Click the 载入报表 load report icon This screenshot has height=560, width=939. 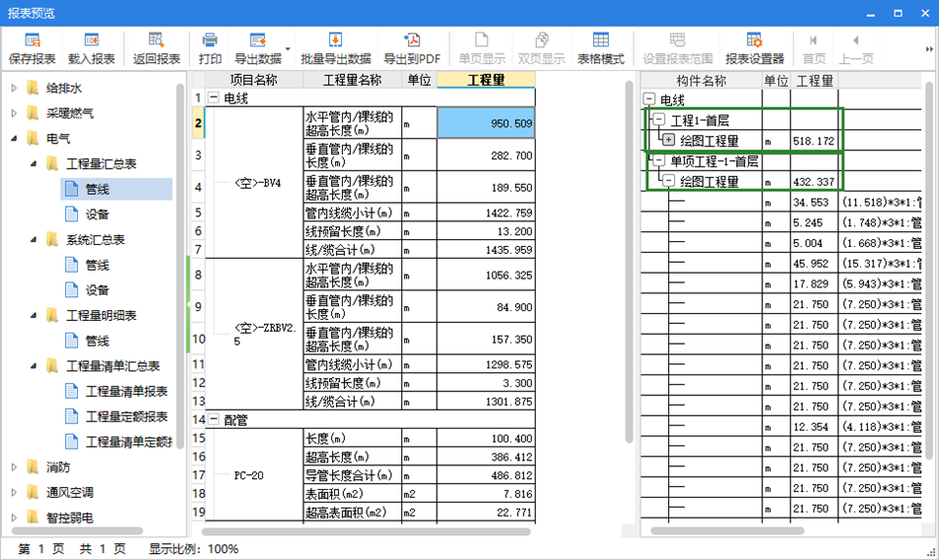[x=91, y=40]
